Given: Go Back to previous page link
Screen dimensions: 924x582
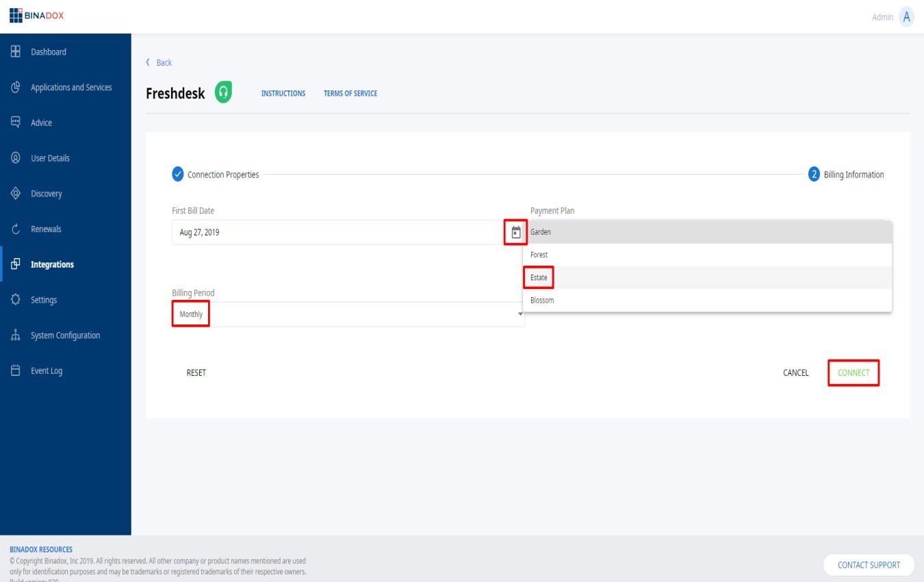Looking at the screenshot, I should (164, 62).
